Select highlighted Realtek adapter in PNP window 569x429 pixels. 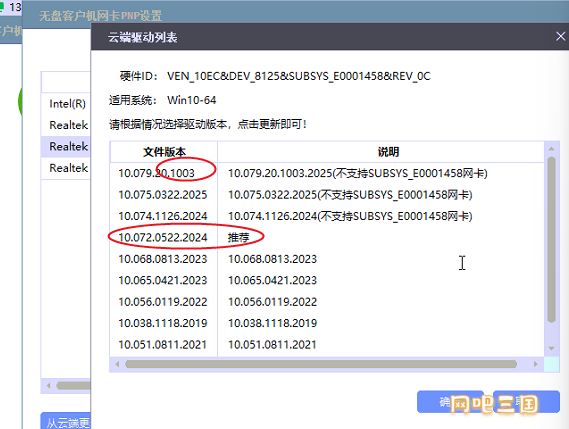coord(66,147)
